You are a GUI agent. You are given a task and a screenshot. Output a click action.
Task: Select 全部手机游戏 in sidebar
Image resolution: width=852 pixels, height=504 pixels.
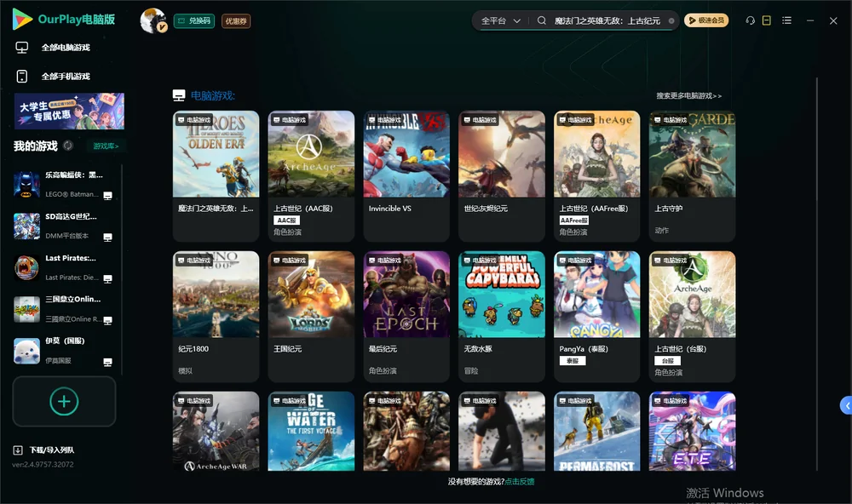pos(66,77)
